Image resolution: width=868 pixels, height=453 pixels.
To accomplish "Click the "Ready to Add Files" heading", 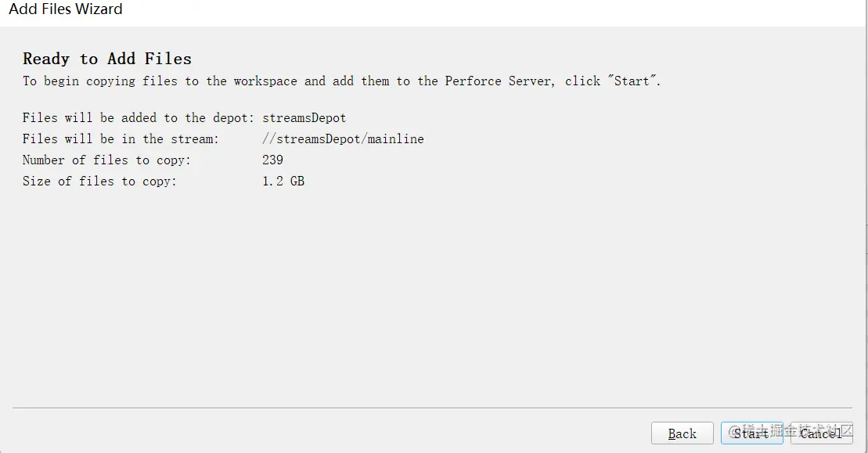I will [107, 59].
